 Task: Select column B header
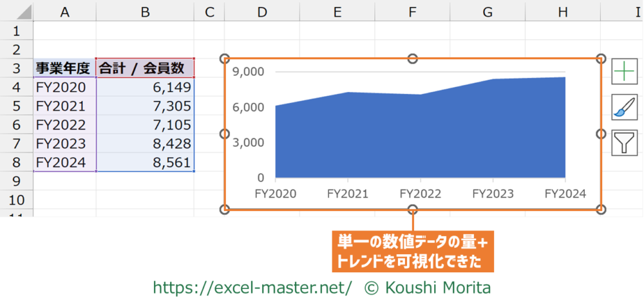pyautogui.click(x=145, y=11)
